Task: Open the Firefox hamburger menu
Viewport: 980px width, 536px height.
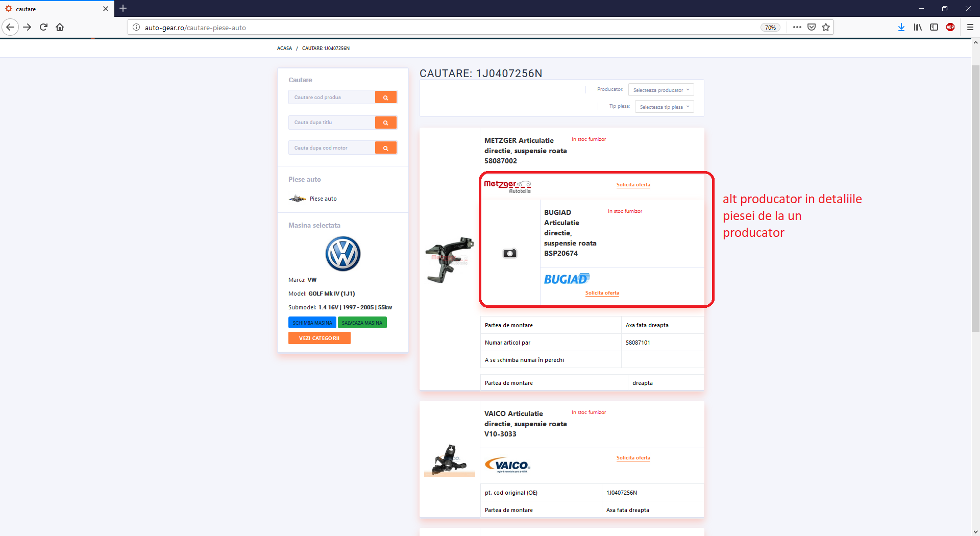Action: [970, 27]
